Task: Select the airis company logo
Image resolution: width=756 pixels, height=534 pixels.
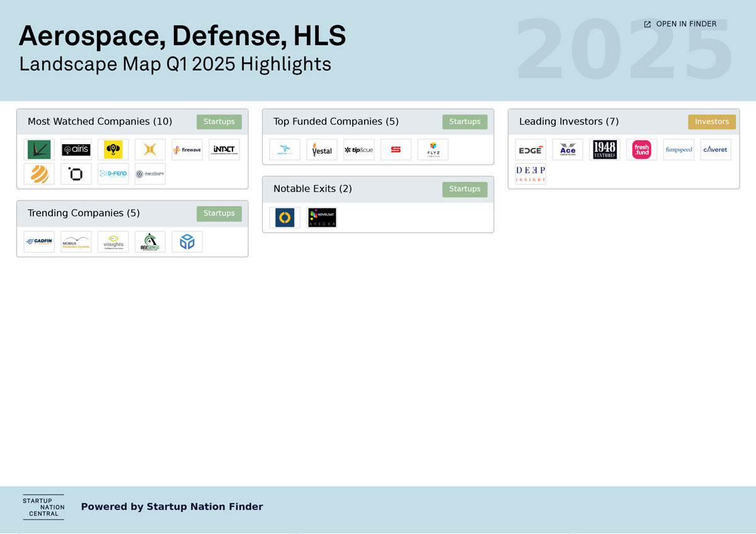Action: point(76,150)
